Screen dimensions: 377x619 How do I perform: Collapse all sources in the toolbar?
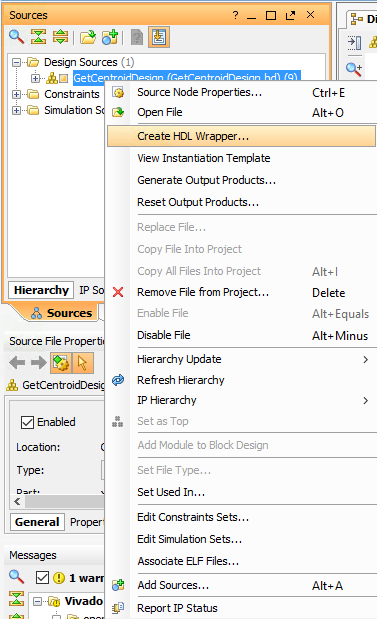pos(38,37)
